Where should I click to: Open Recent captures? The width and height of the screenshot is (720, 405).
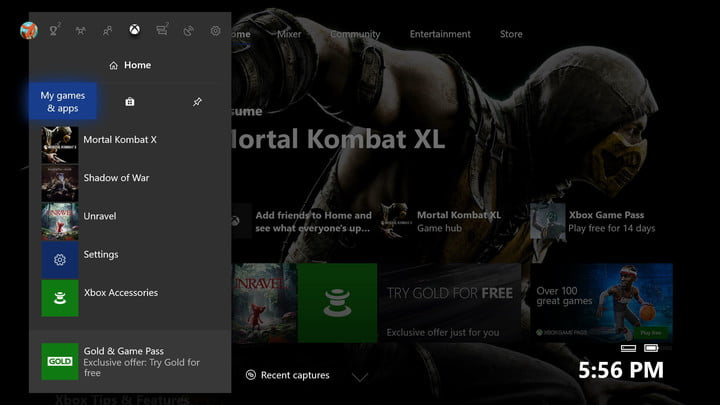tap(288, 375)
